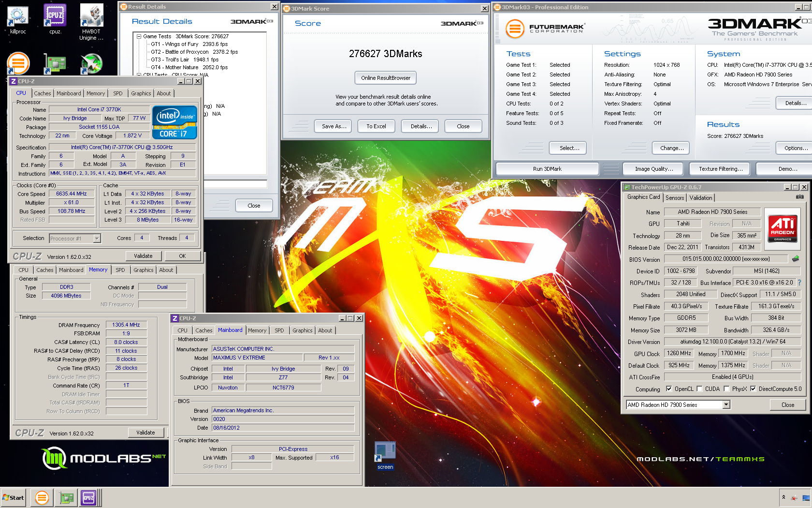
Task: Click Close in the Result Details window
Action: (x=254, y=206)
